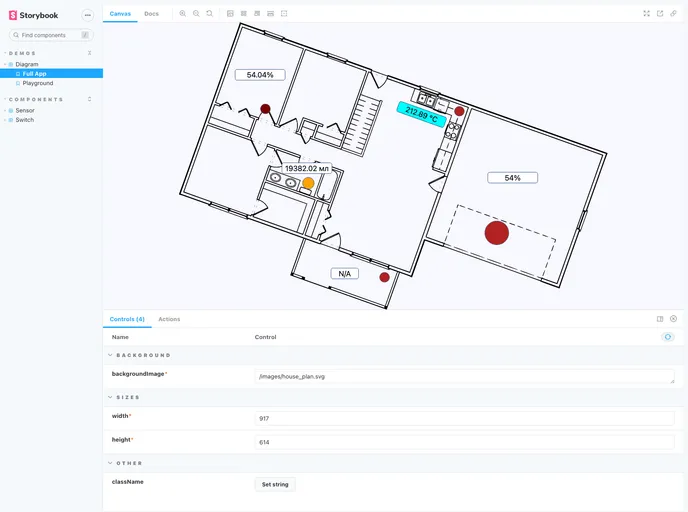This screenshot has width=688, height=512.
Task: Click the zoom out icon
Action: pyautogui.click(x=196, y=14)
